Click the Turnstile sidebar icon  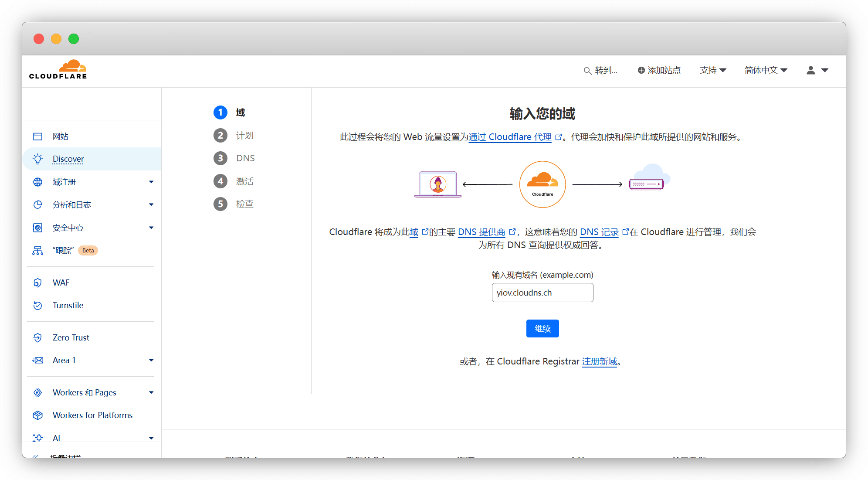coord(38,306)
